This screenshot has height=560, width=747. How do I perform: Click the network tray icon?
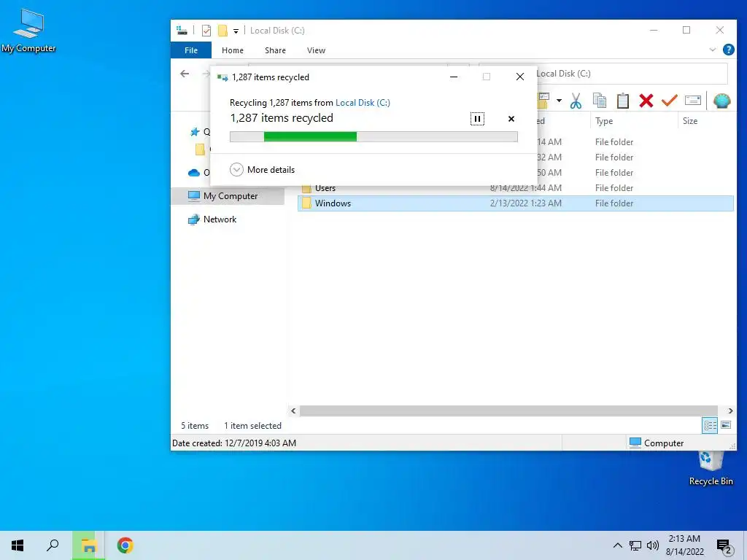635,545
